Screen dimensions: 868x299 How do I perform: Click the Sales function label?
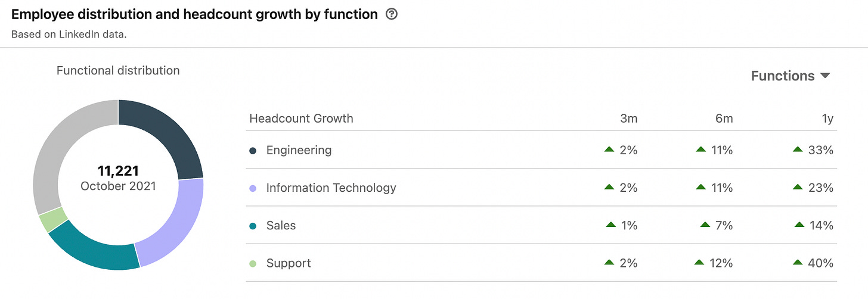pyautogui.click(x=281, y=225)
